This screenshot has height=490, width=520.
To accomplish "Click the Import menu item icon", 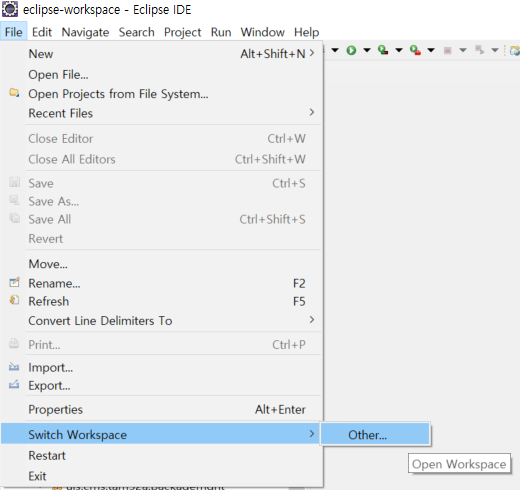I will point(14,367).
